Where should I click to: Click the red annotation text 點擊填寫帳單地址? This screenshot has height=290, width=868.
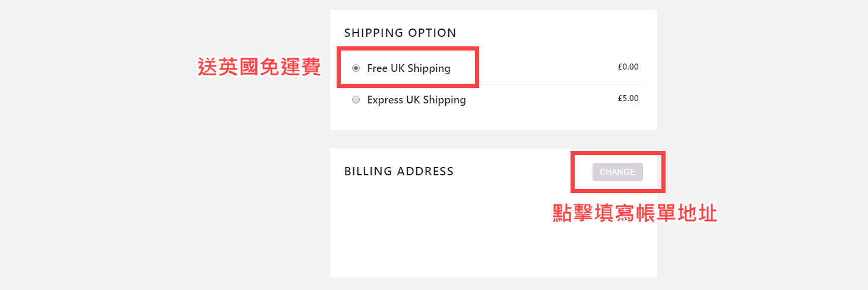coord(635,213)
